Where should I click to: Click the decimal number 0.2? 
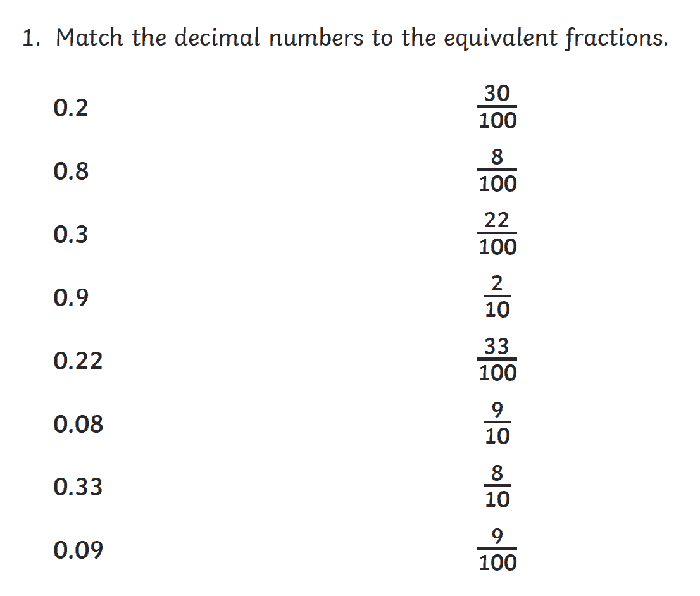coord(71,109)
